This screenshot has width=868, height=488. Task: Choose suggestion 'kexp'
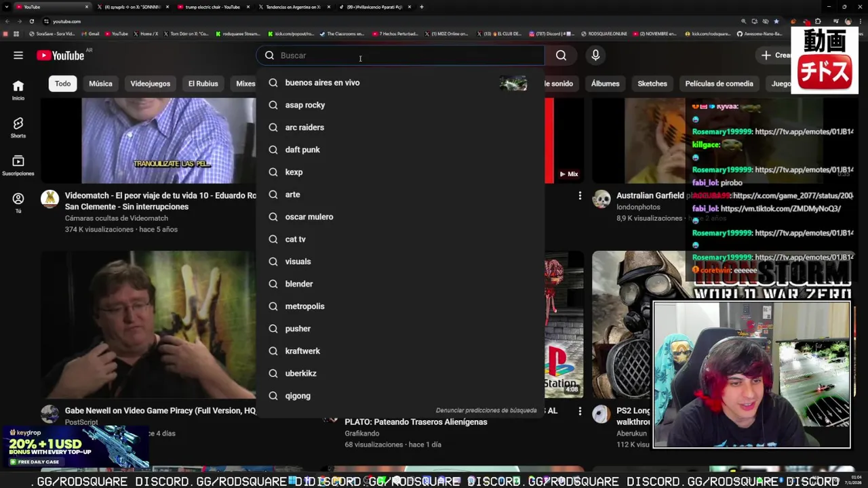(x=400, y=172)
